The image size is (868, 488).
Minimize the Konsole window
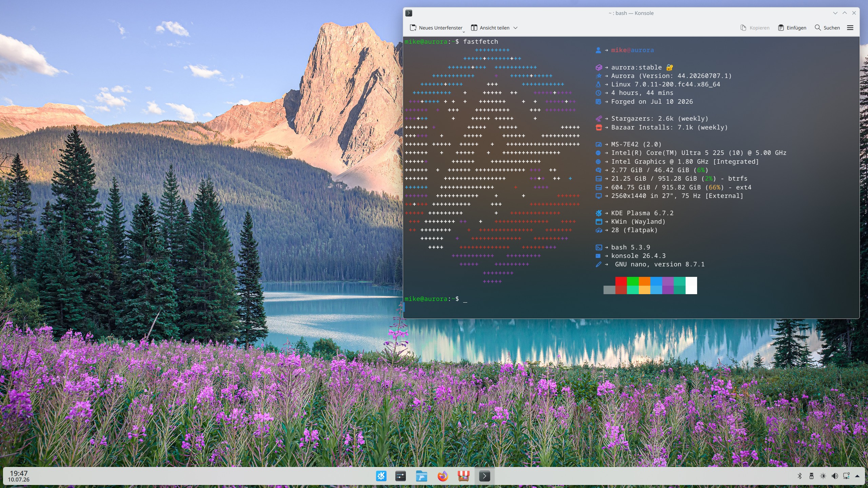click(835, 13)
